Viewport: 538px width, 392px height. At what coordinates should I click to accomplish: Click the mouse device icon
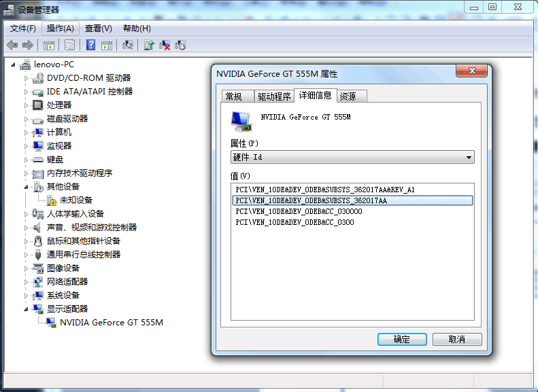pos(38,241)
